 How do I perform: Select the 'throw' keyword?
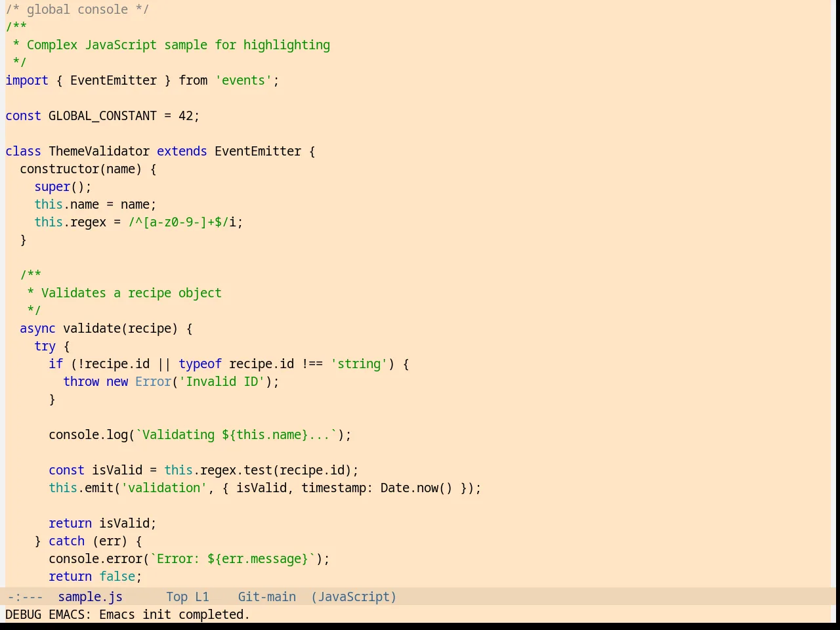tap(81, 381)
